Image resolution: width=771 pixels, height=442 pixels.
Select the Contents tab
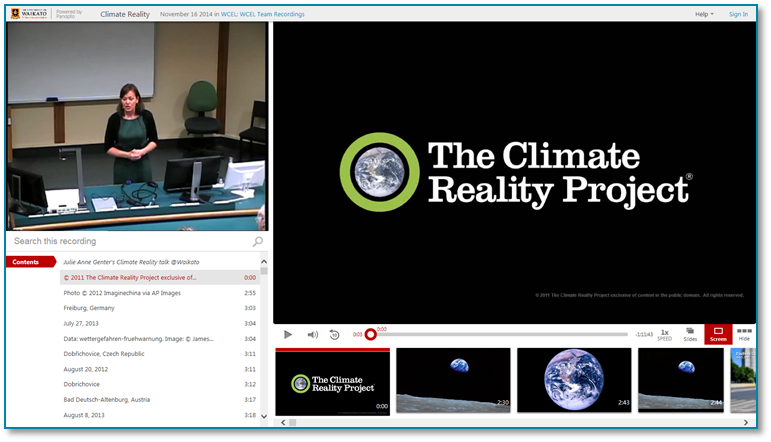[x=30, y=262]
